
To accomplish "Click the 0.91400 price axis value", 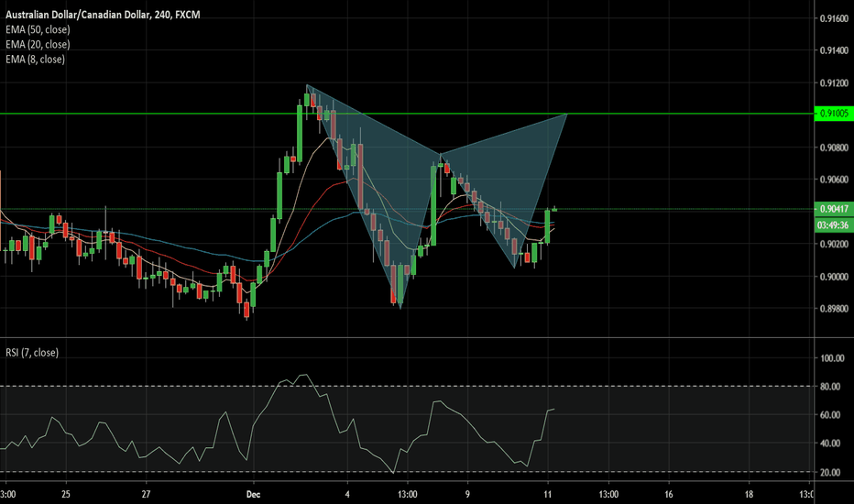I will click(835, 50).
